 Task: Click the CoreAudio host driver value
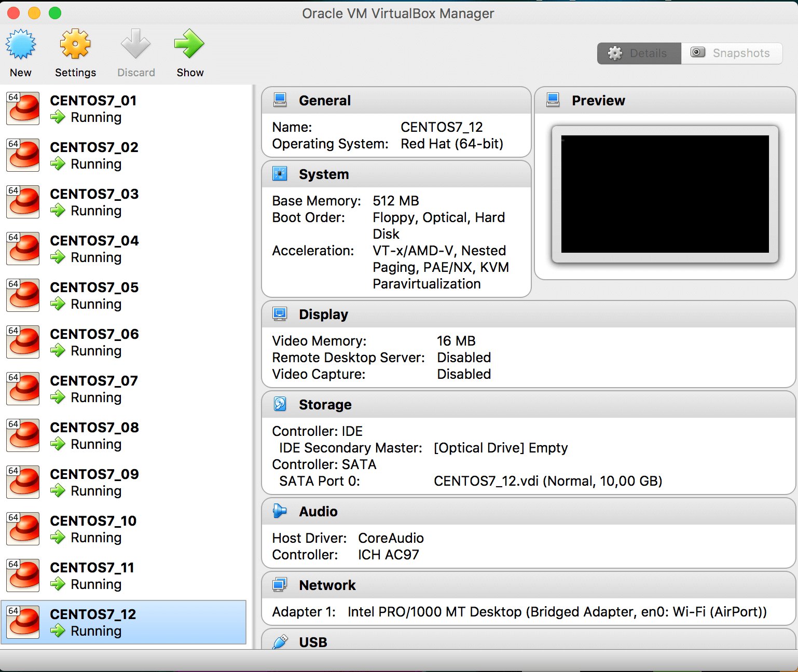pyautogui.click(x=391, y=538)
